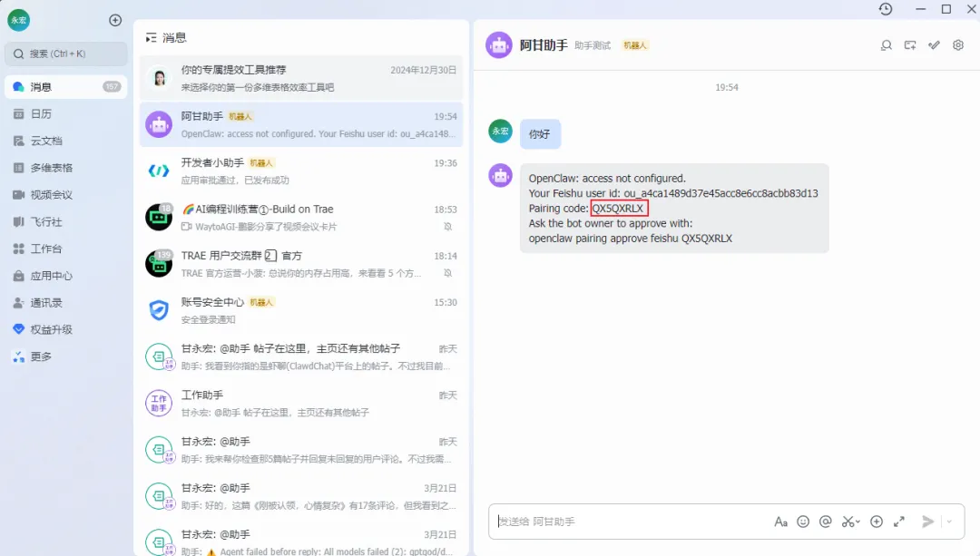Image resolution: width=980 pixels, height=556 pixels.
Task: Open the history clock icon in title bar
Action: tap(886, 9)
